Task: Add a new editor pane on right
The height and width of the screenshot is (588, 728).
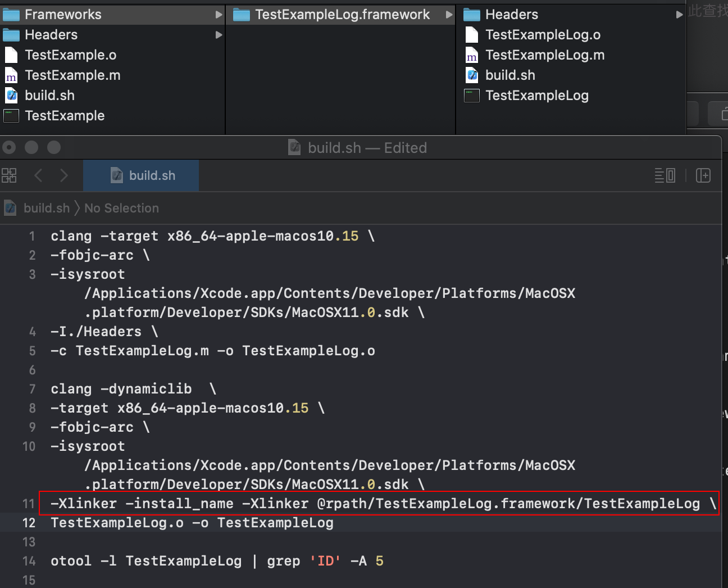Action: point(703,175)
